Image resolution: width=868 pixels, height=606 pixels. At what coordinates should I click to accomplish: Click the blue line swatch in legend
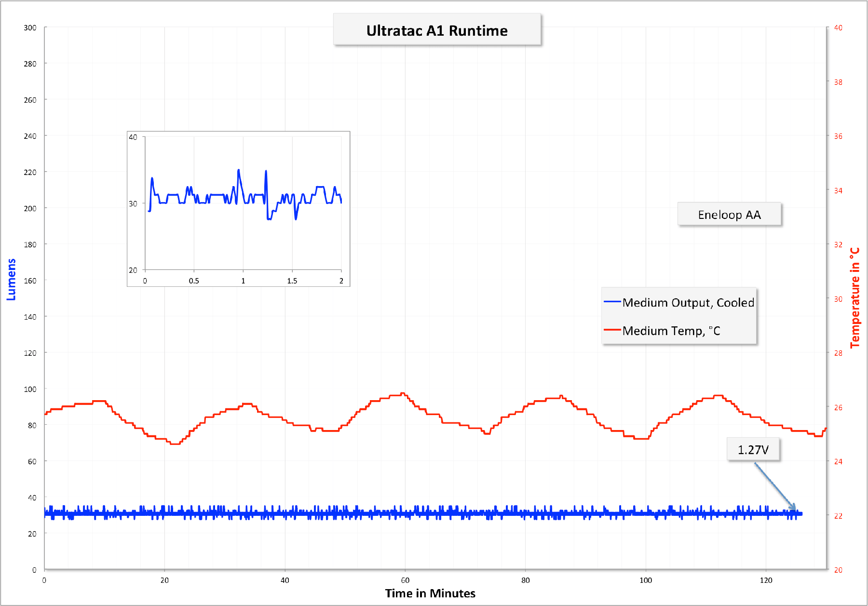click(612, 302)
